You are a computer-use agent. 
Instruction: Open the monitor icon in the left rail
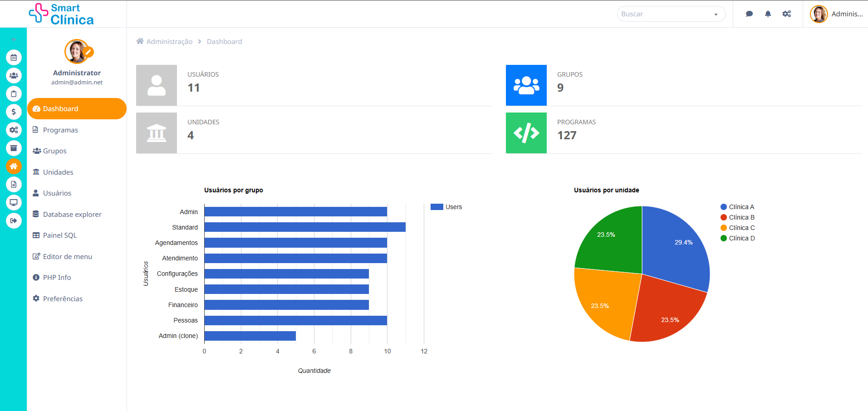pos(14,203)
